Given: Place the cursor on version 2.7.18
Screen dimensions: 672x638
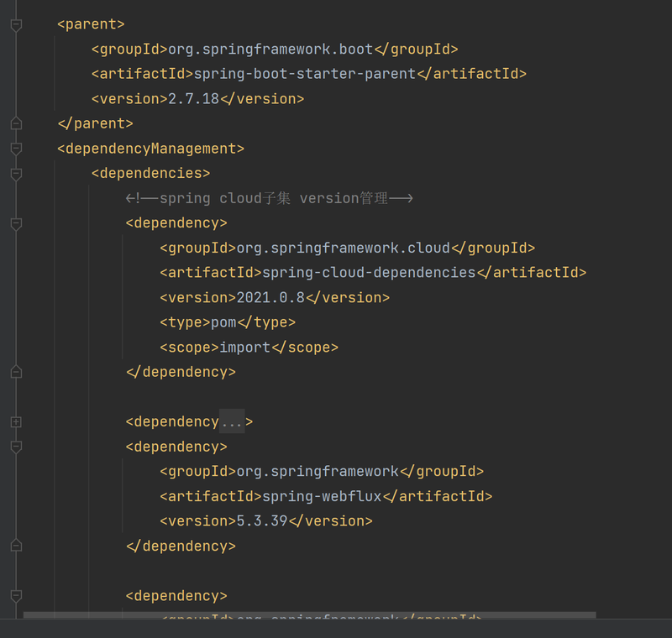Looking at the screenshot, I should tap(193, 99).
